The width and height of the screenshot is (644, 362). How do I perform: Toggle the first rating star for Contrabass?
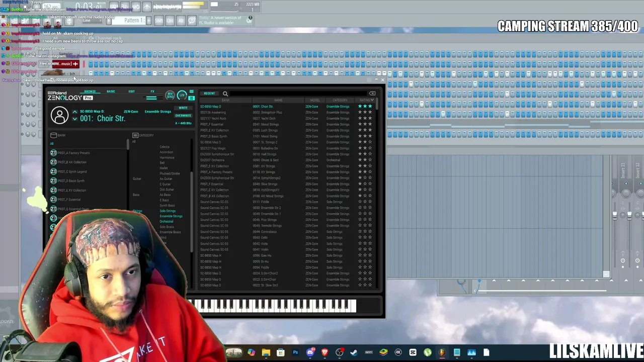[360, 232]
